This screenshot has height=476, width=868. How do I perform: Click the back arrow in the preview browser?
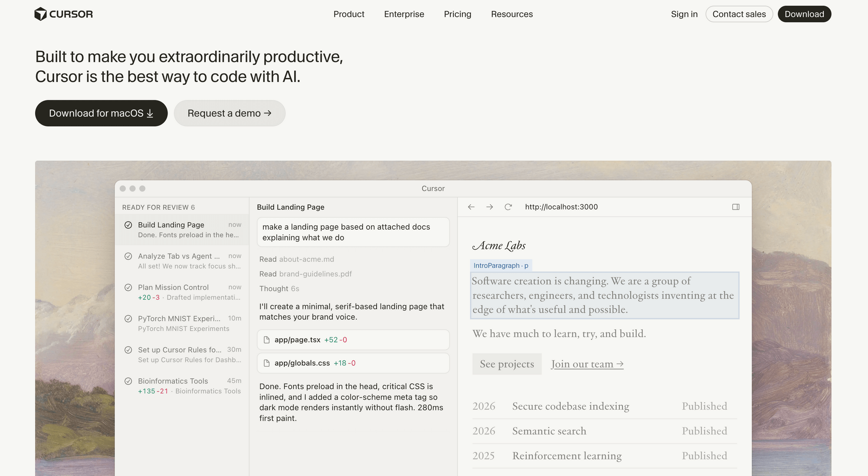tap(471, 207)
